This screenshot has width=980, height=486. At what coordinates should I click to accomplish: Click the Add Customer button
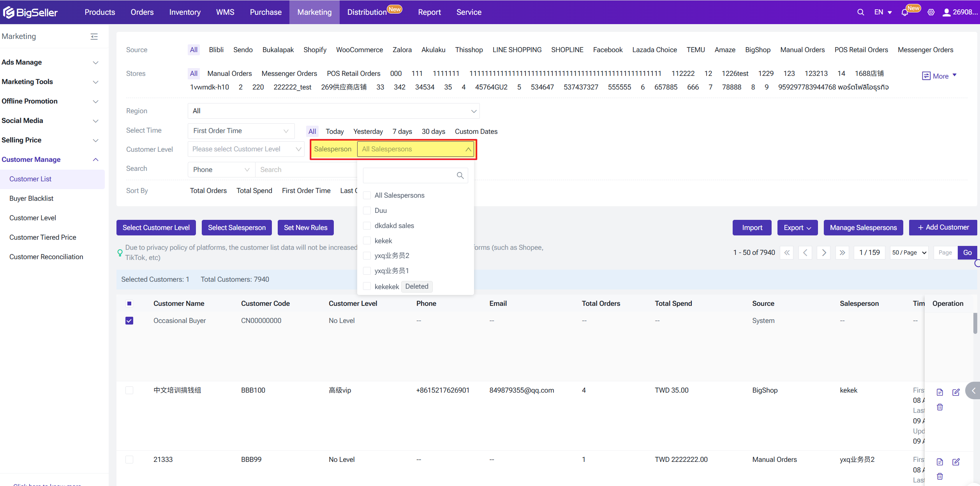(943, 228)
